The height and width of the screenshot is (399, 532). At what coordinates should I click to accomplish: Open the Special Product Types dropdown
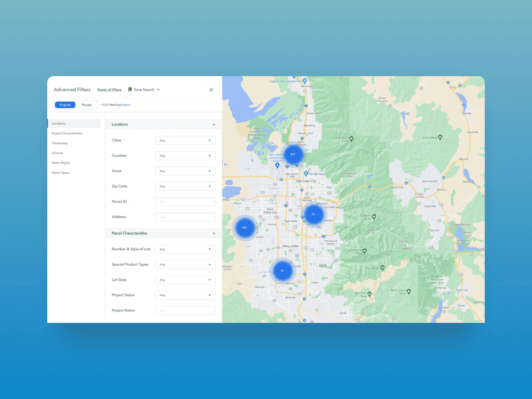[185, 265]
